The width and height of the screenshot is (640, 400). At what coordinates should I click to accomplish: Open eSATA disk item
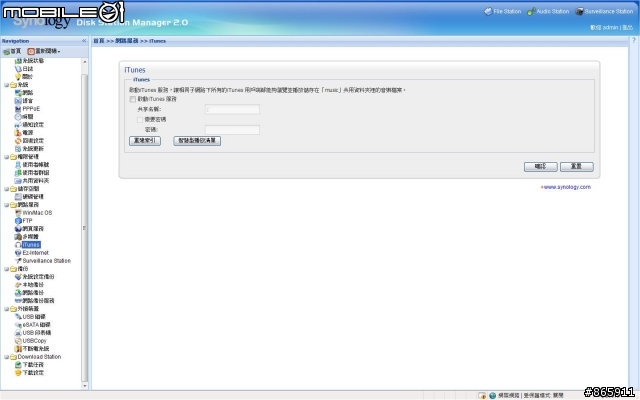(x=33, y=324)
